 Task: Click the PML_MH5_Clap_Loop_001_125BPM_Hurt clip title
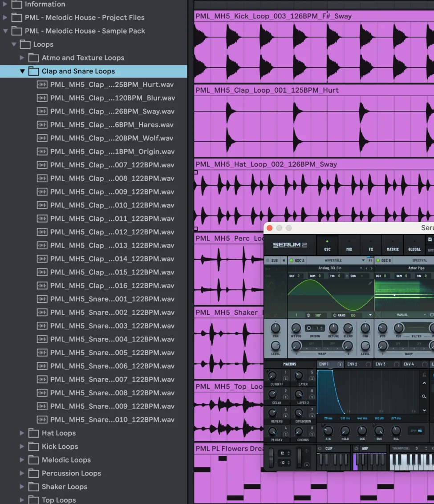[x=267, y=90]
